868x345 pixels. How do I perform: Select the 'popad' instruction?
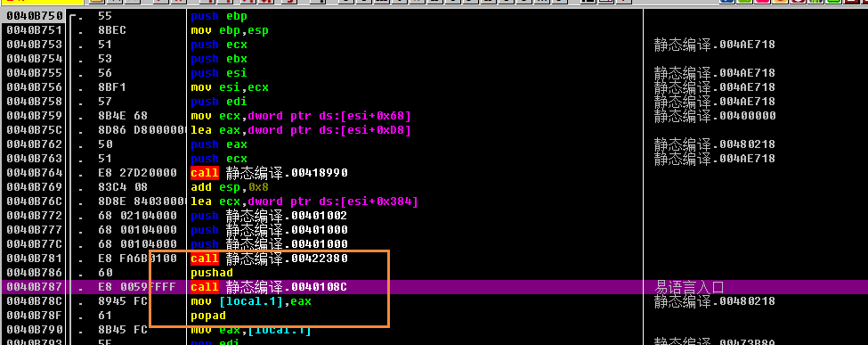(x=207, y=316)
